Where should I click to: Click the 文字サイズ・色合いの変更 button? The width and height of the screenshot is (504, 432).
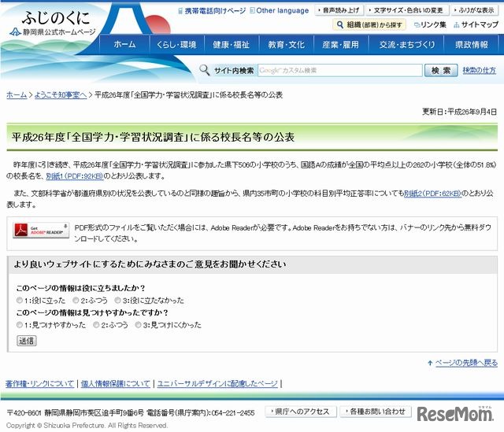coord(407,10)
